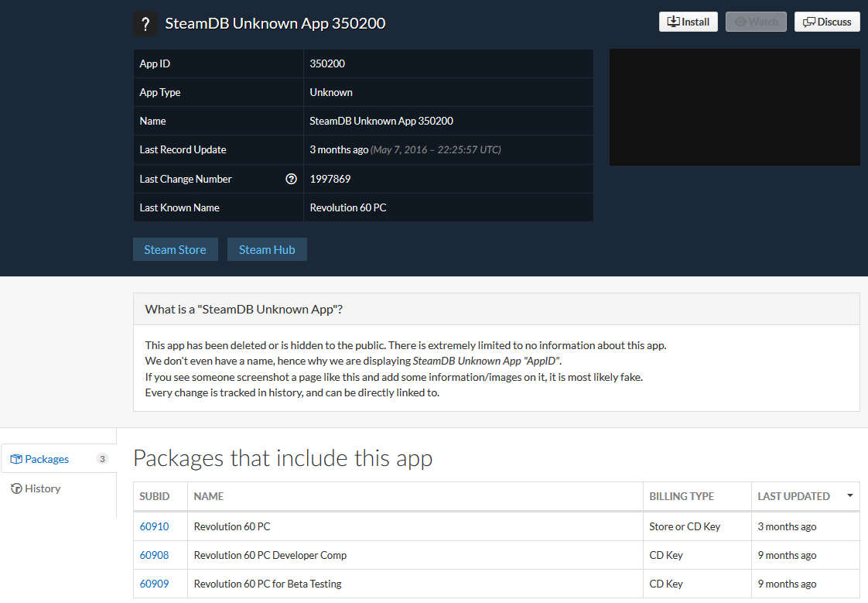The image size is (868, 603).
Task: Open the Steam Store link
Action: coord(176,250)
